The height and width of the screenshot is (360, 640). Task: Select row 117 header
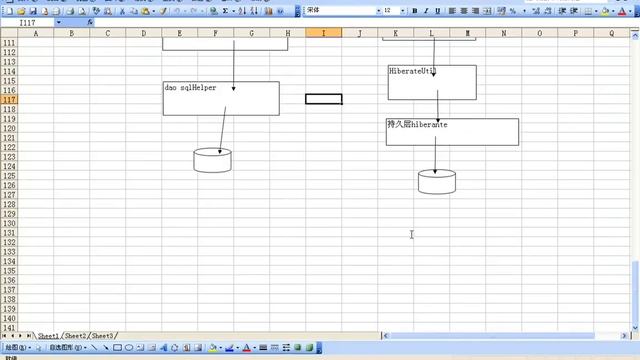[x=9, y=100]
